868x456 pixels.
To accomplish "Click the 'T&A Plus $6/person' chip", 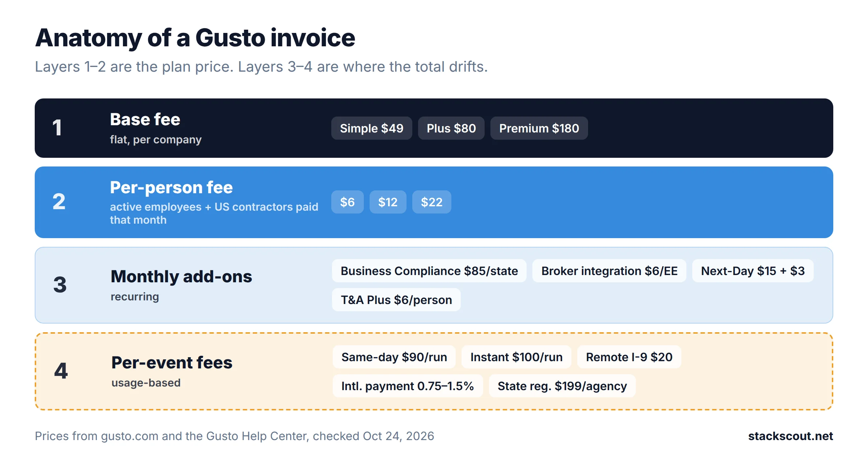I will 396,300.
